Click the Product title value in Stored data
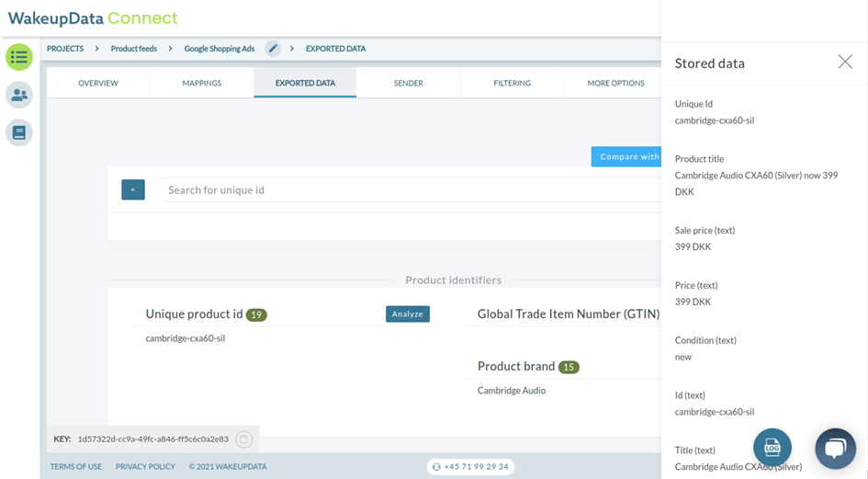 (x=756, y=184)
